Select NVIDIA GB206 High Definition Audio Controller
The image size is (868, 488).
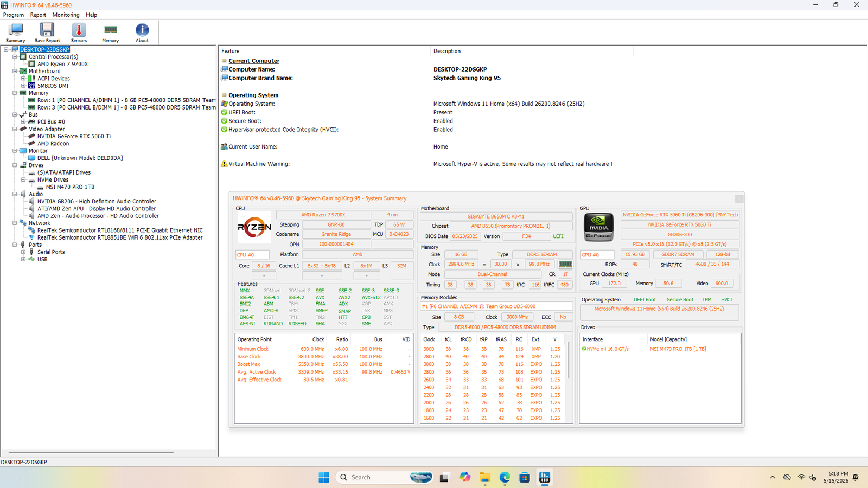[x=97, y=201]
